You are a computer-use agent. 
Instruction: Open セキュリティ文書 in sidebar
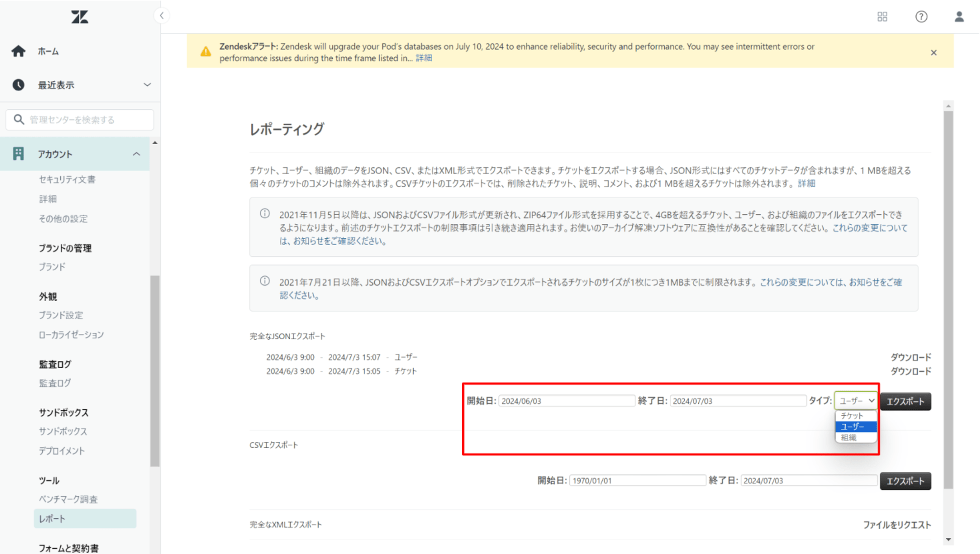pyautogui.click(x=67, y=179)
